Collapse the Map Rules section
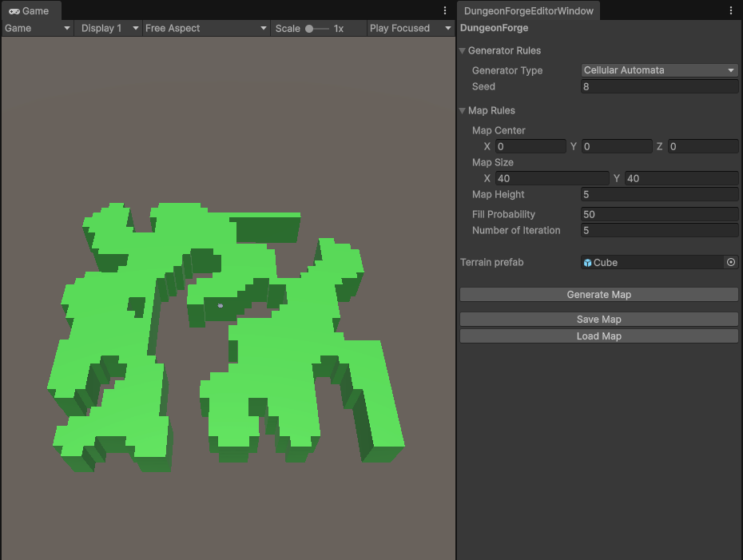Image resolution: width=743 pixels, height=560 pixels. (x=463, y=111)
